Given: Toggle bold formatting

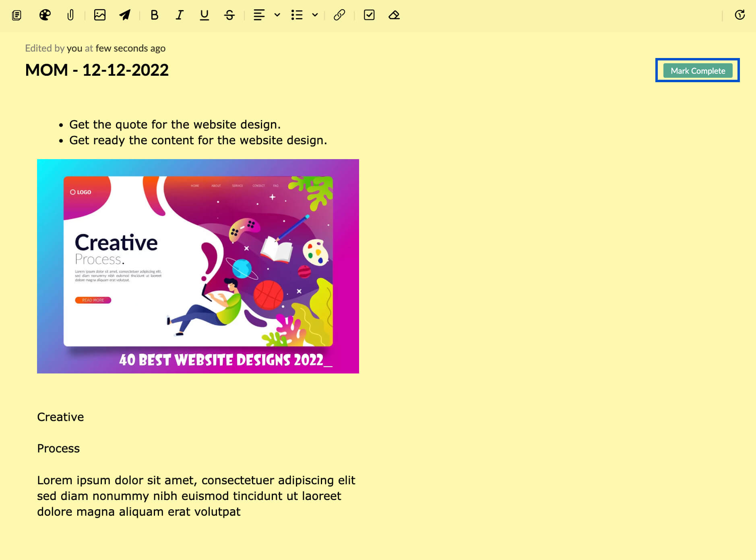Looking at the screenshot, I should click(x=154, y=15).
